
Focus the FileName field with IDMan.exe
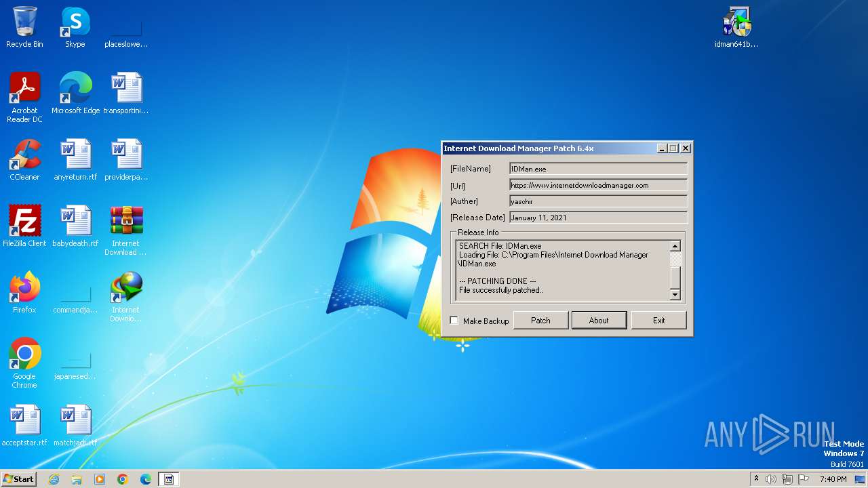pyautogui.click(x=599, y=169)
